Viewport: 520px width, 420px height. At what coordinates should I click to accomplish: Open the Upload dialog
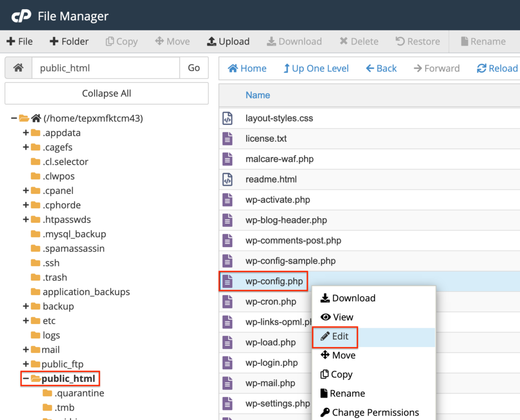pyautogui.click(x=228, y=42)
